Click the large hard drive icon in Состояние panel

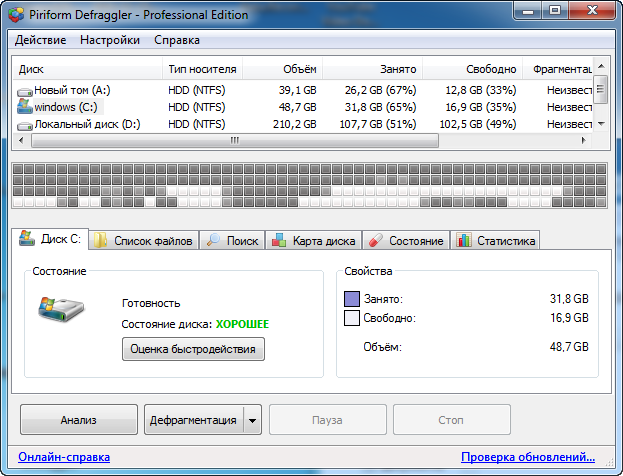click(x=61, y=308)
